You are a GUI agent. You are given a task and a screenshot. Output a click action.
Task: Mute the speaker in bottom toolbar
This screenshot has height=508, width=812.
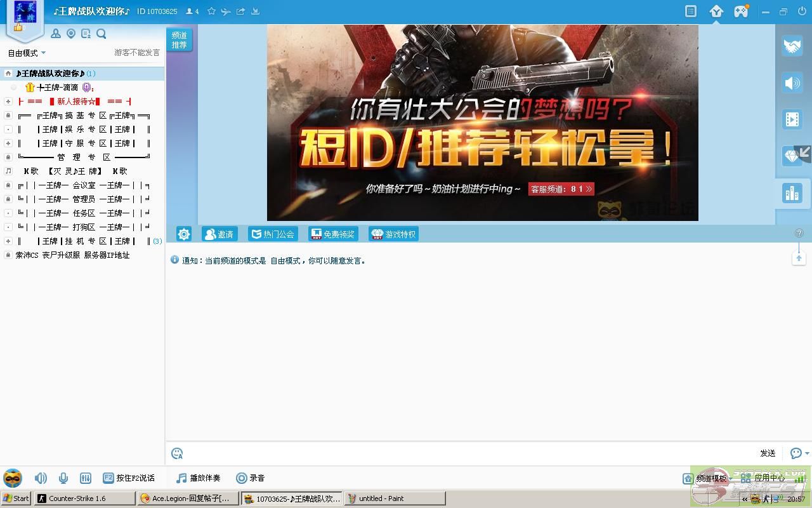click(x=41, y=478)
